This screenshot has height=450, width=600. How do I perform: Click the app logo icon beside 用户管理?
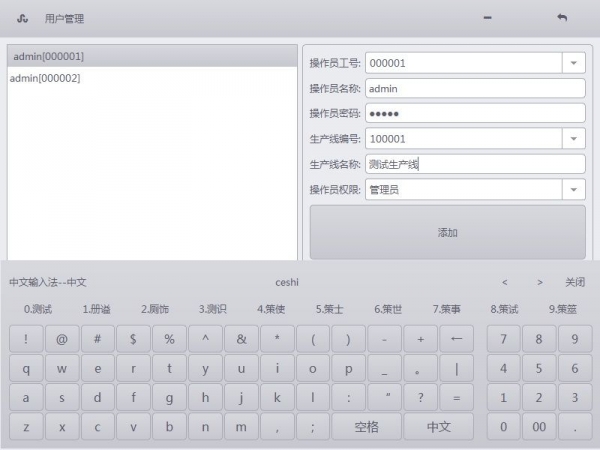[x=23, y=18]
